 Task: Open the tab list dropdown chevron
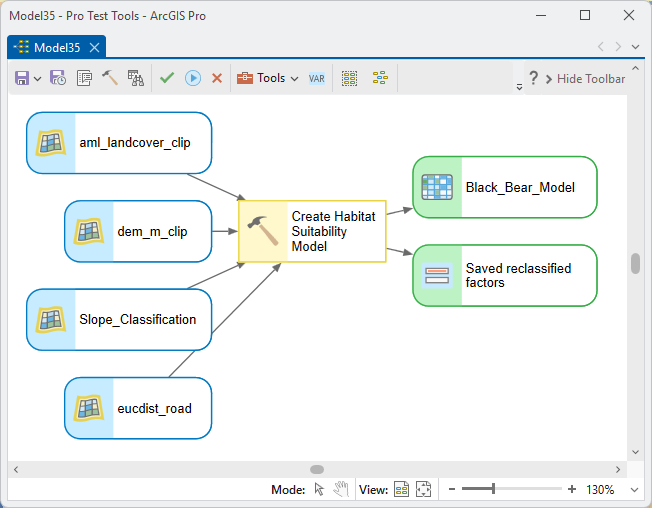[635, 47]
